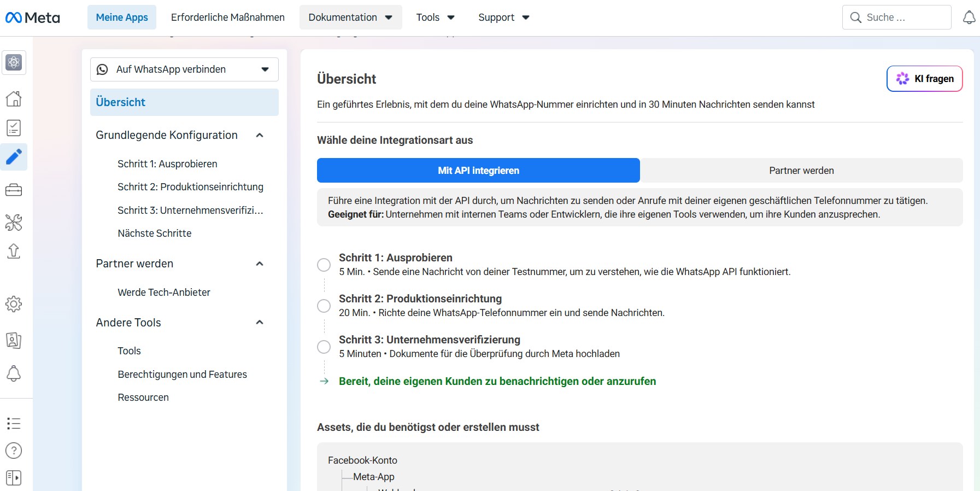Select the Schritt 2: Produktionseinrichtung radio circle
The height and width of the screenshot is (491, 980).
[324, 306]
